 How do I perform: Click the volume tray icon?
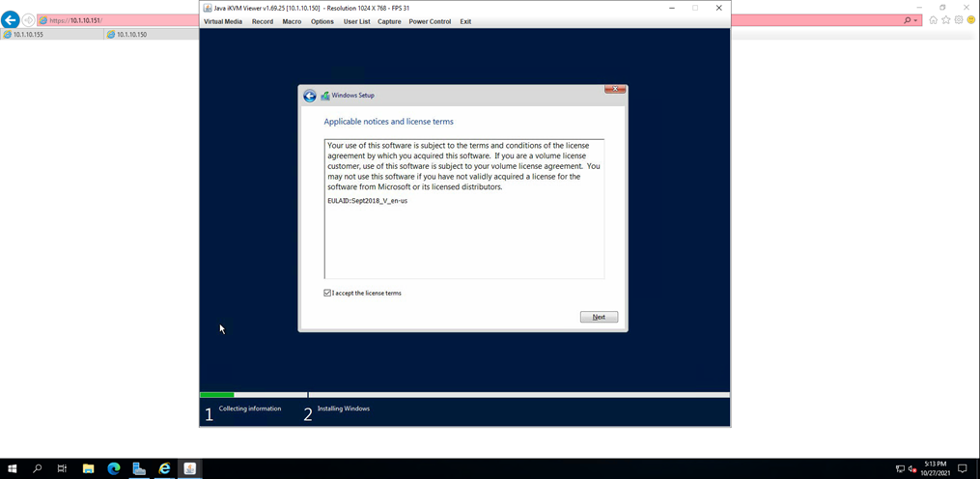(x=912, y=468)
